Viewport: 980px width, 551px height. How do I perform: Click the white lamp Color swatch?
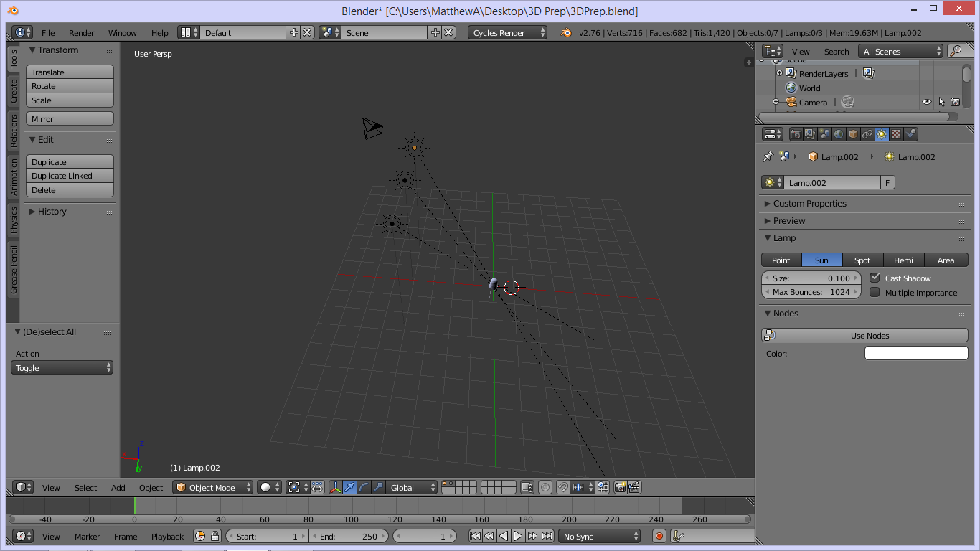(x=916, y=353)
